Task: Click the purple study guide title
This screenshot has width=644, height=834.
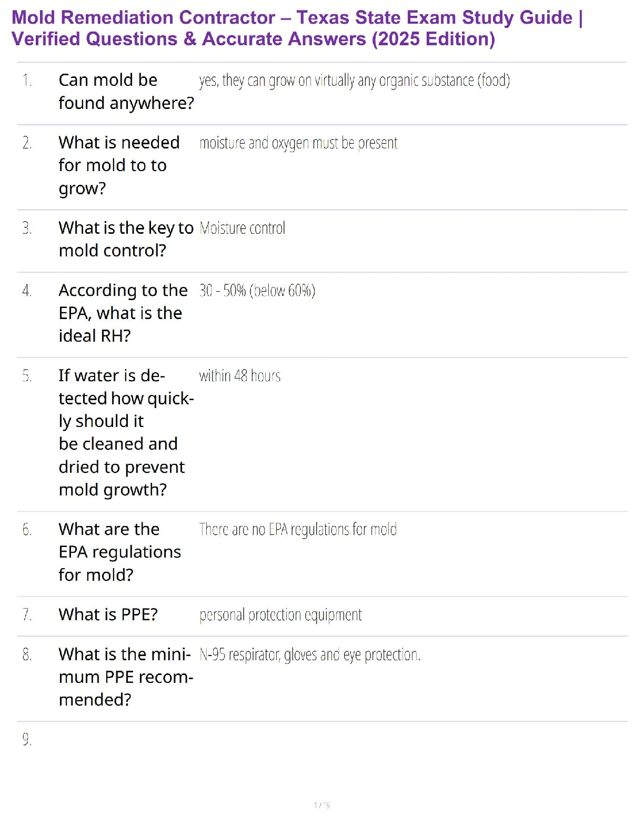Action: 297,28
